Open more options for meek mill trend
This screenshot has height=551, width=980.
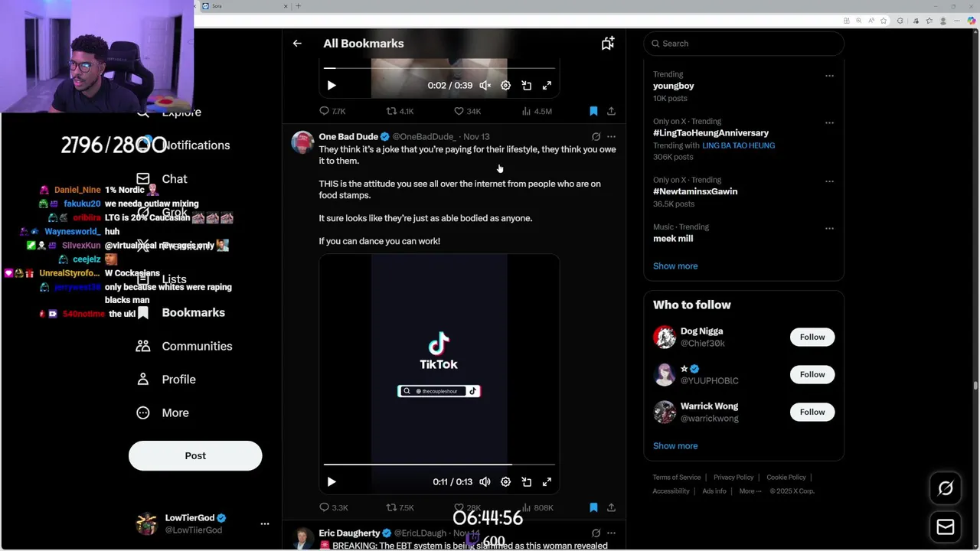(829, 228)
